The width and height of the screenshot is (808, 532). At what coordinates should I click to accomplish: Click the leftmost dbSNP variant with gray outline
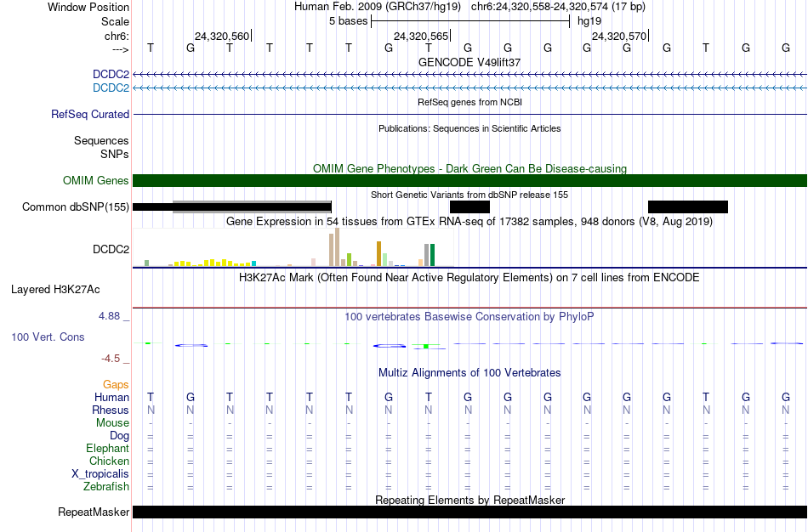[232, 207]
